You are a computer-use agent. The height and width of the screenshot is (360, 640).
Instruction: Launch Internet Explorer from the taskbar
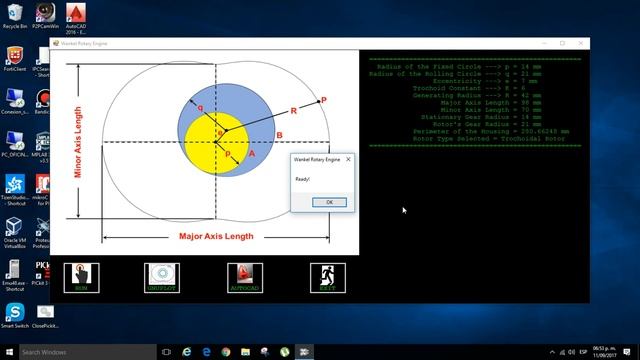tap(187, 352)
